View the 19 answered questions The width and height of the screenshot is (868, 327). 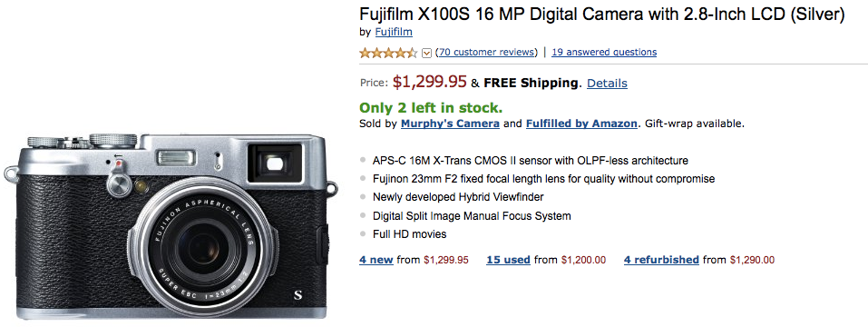click(604, 52)
